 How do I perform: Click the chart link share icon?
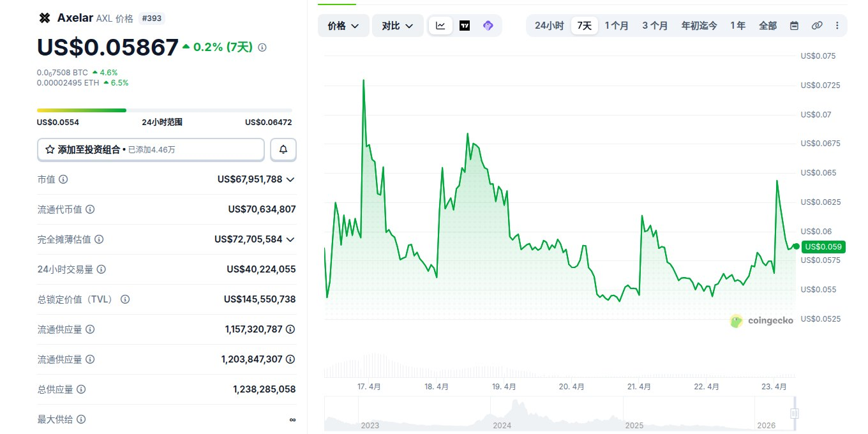click(x=817, y=26)
